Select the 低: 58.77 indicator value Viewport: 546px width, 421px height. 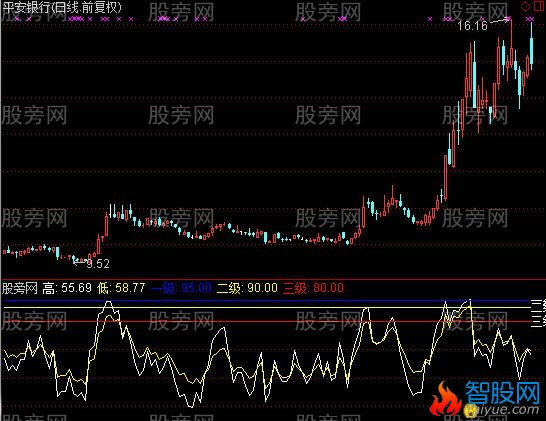click(121, 288)
